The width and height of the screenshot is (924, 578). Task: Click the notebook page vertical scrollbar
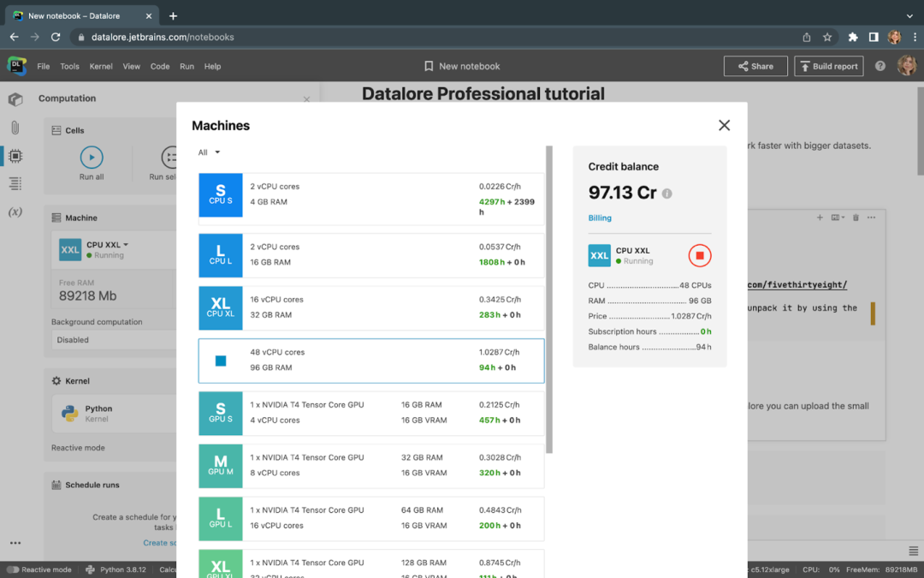pyautogui.click(x=920, y=131)
